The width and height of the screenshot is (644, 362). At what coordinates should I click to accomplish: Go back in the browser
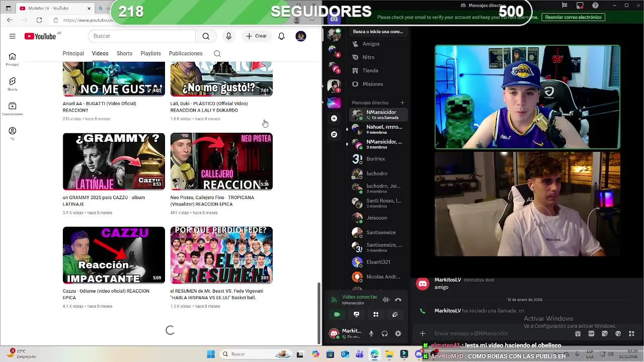10,20
